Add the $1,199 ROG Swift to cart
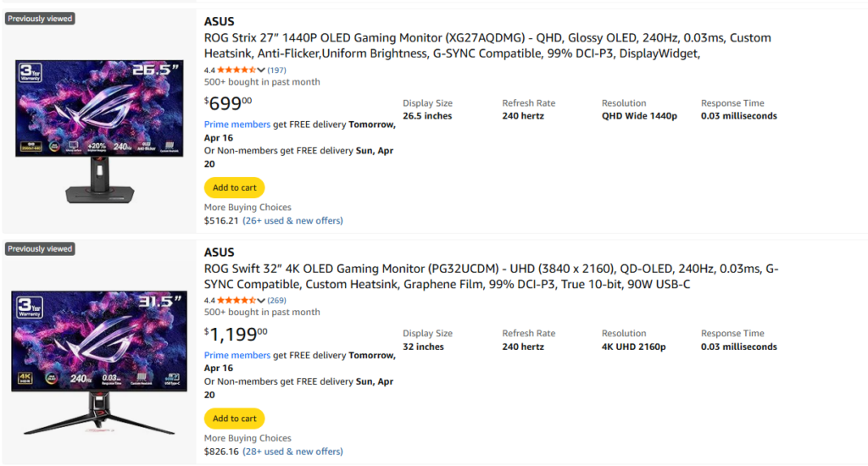The width and height of the screenshot is (868, 466). 234,419
